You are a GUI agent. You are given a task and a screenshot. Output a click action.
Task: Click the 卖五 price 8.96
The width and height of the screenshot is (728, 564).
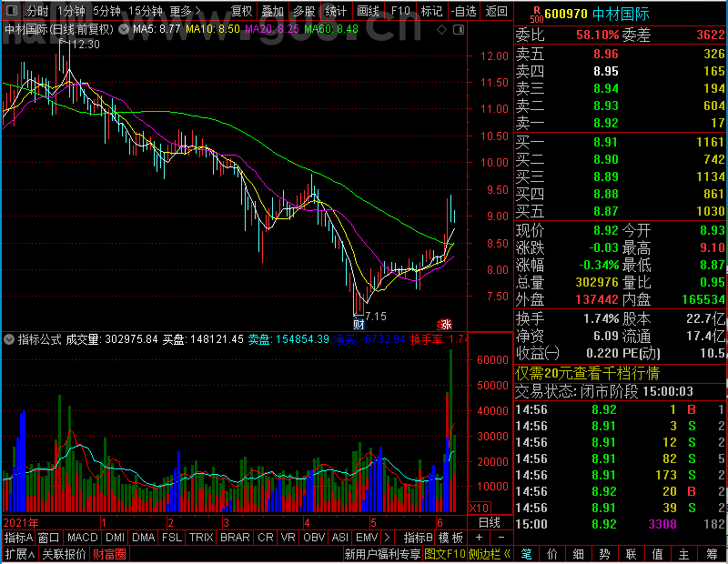tap(606, 54)
